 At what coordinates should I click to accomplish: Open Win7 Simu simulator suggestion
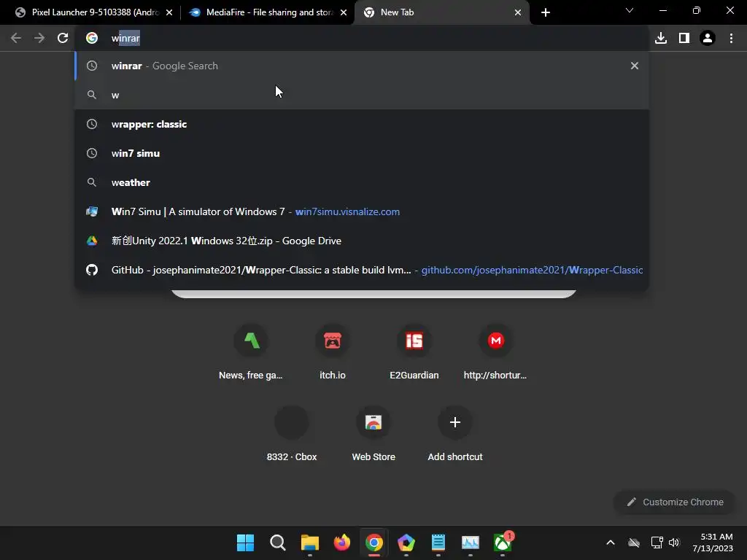(362, 211)
